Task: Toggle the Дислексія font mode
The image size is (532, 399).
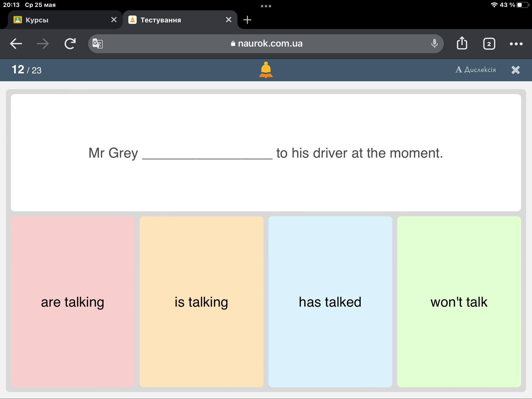Action: click(476, 70)
